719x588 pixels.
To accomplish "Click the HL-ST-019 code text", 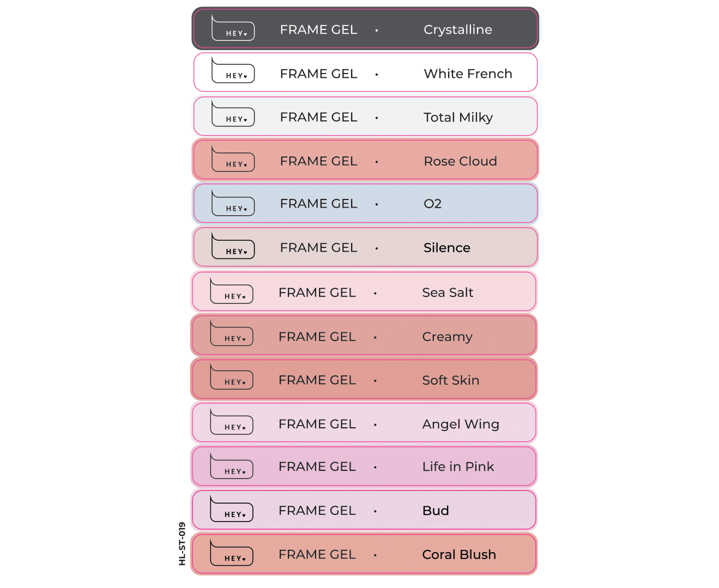I will (x=182, y=543).
